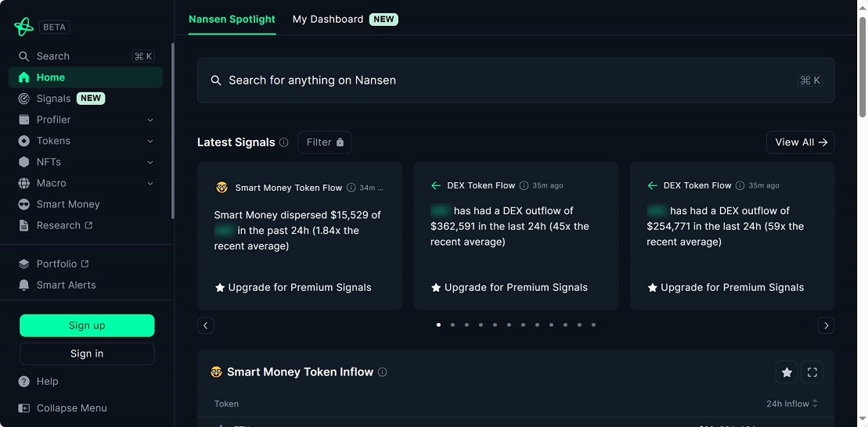Favorite the Smart Money Token Inflow widget
Image resolution: width=868 pixels, height=427 pixels.
(x=787, y=373)
